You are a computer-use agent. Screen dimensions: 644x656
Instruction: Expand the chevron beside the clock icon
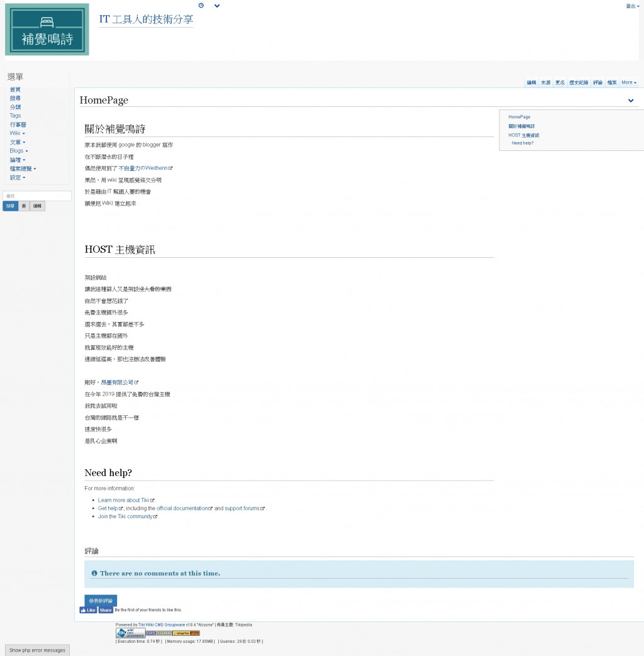[217, 6]
